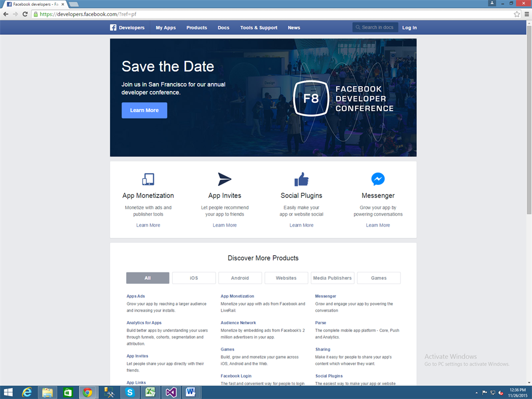The width and height of the screenshot is (532, 399).
Task: Open the Windows Start button
Action: pyautogui.click(x=8, y=393)
